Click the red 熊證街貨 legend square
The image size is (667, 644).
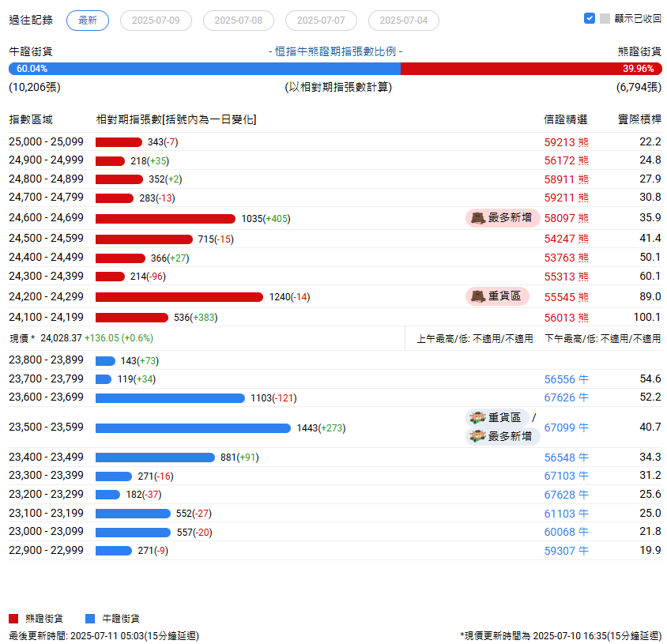pyautogui.click(x=13, y=619)
